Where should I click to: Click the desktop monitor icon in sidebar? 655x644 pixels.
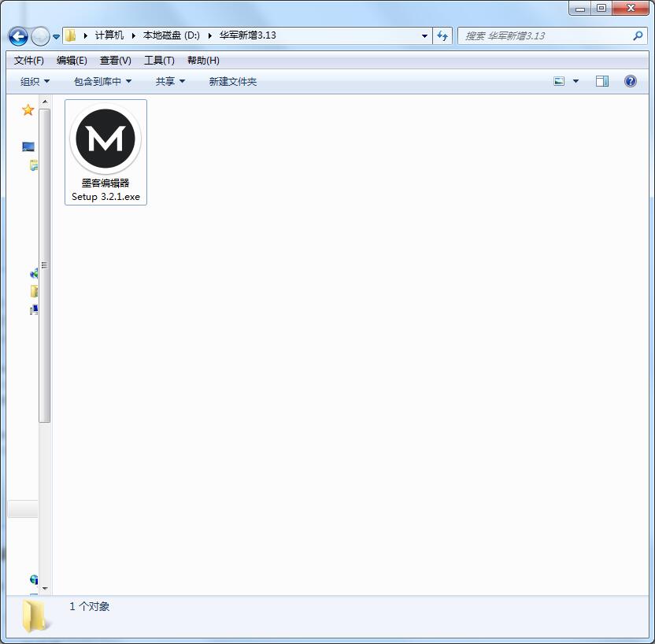28,146
